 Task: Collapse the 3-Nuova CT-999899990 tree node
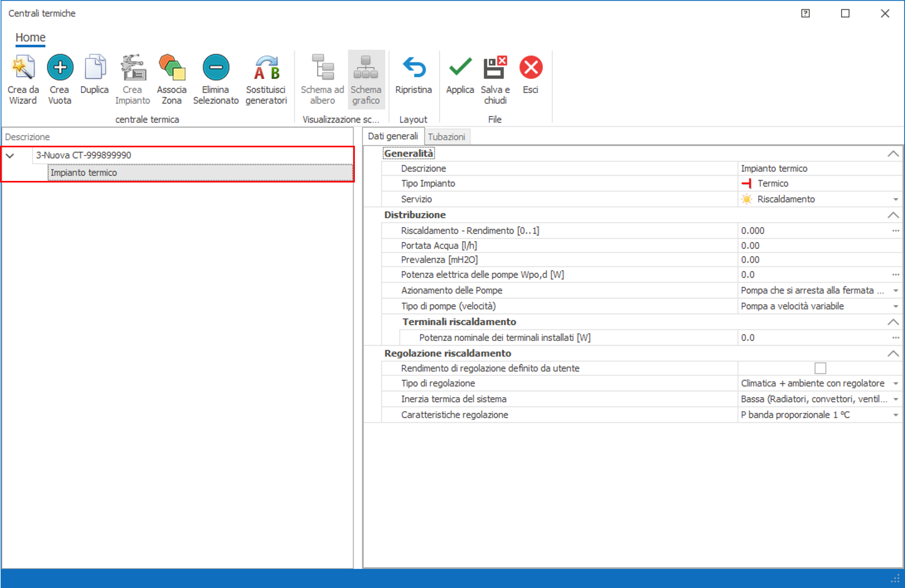tap(10, 155)
